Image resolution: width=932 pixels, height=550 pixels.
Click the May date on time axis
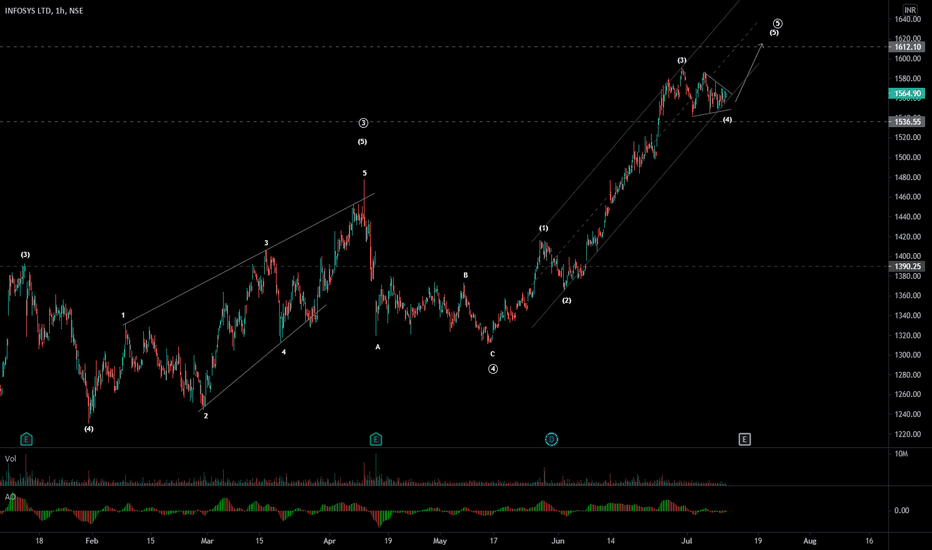click(x=439, y=541)
